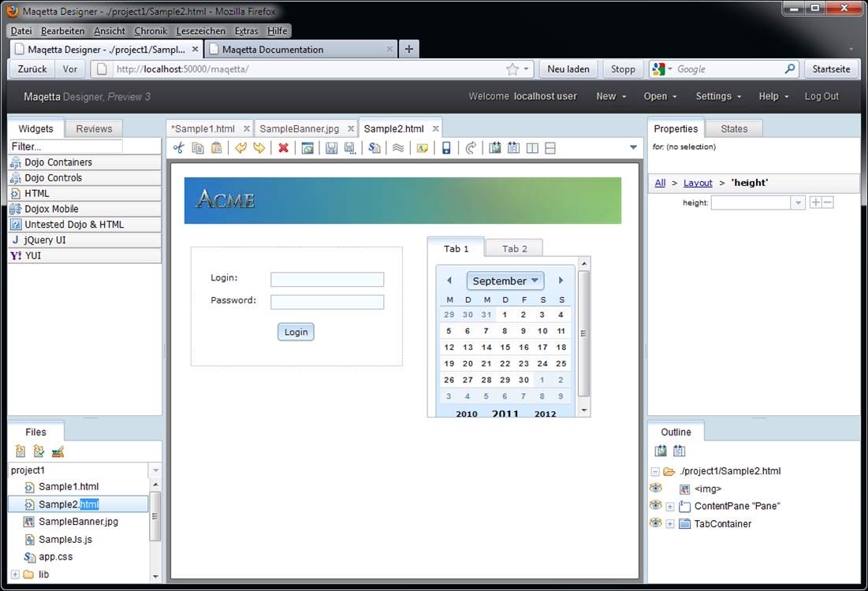Click the Save As floppy icon with dots
The image size is (868, 591).
point(350,148)
